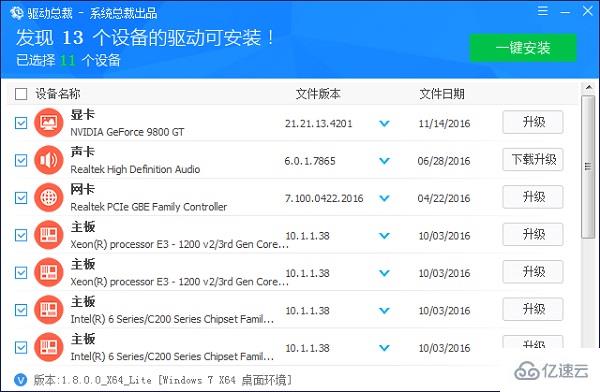Click the vertical scrollbar thumb
Screen dimensions: 600x392
click(588, 167)
